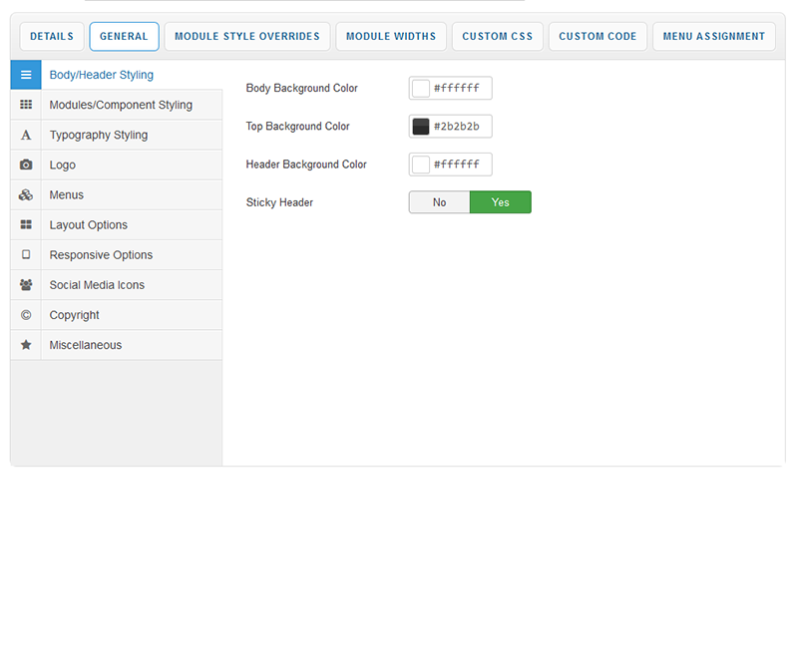The width and height of the screenshot is (798, 672).
Task: Set Sticky Header to No
Action: click(x=439, y=202)
